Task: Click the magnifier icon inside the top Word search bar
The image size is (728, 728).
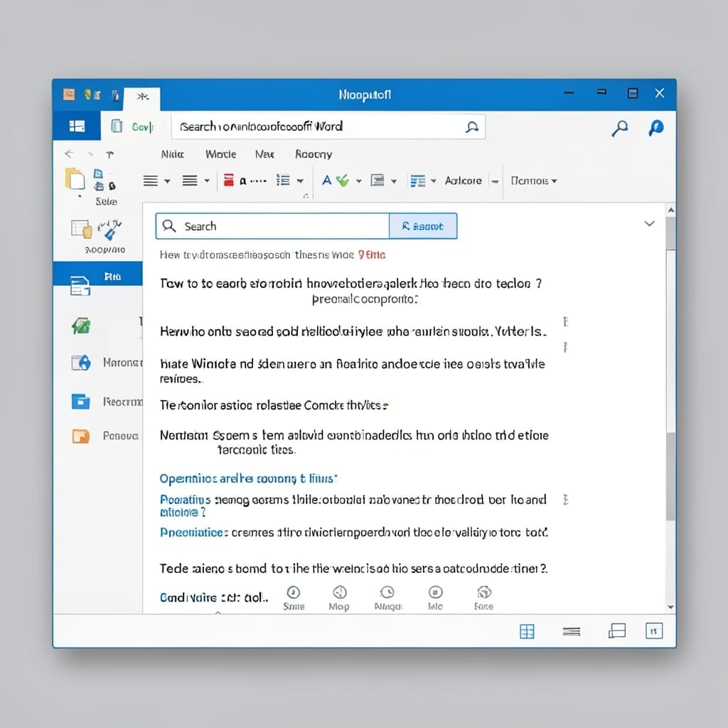Action: point(472,127)
